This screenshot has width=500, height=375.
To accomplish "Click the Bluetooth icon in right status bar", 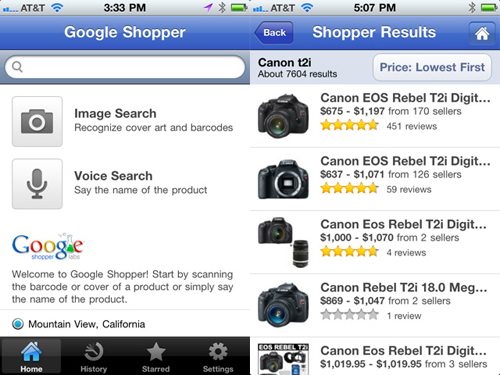I will (x=472, y=7).
